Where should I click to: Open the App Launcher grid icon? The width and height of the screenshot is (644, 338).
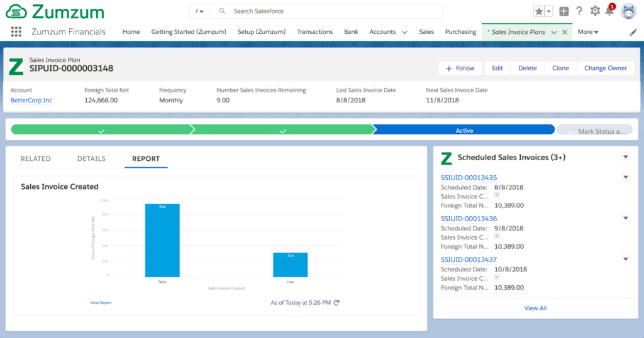pyautogui.click(x=16, y=31)
